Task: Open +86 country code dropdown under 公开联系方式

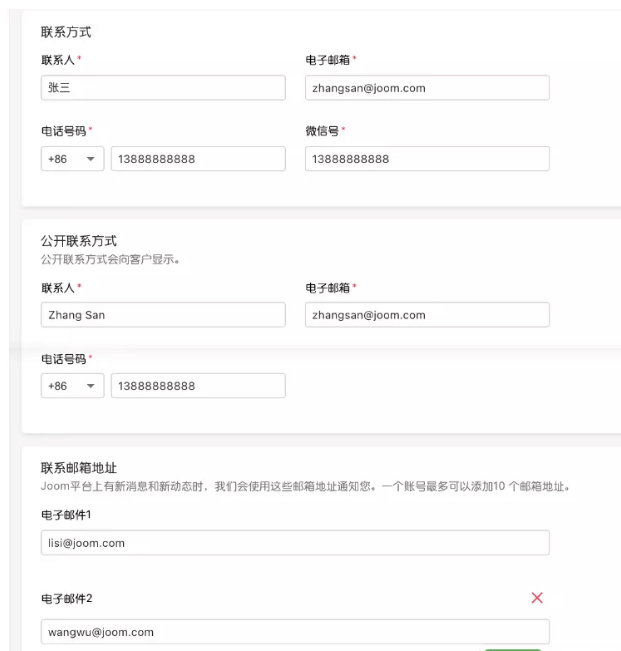Action: point(72,386)
